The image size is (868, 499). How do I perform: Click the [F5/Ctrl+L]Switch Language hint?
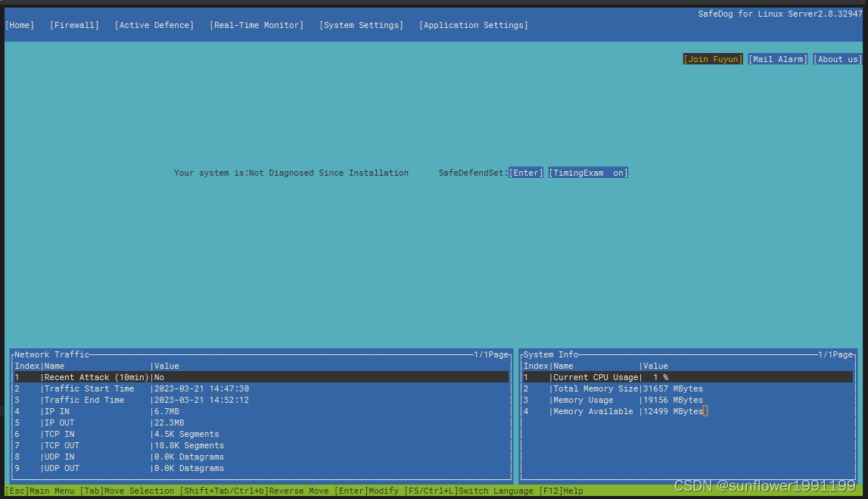pos(468,491)
